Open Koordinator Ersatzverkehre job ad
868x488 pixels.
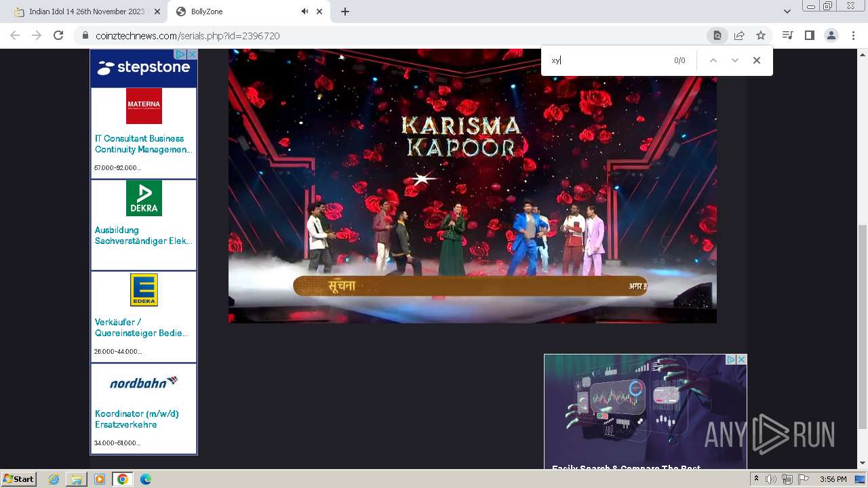coord(136,419)
